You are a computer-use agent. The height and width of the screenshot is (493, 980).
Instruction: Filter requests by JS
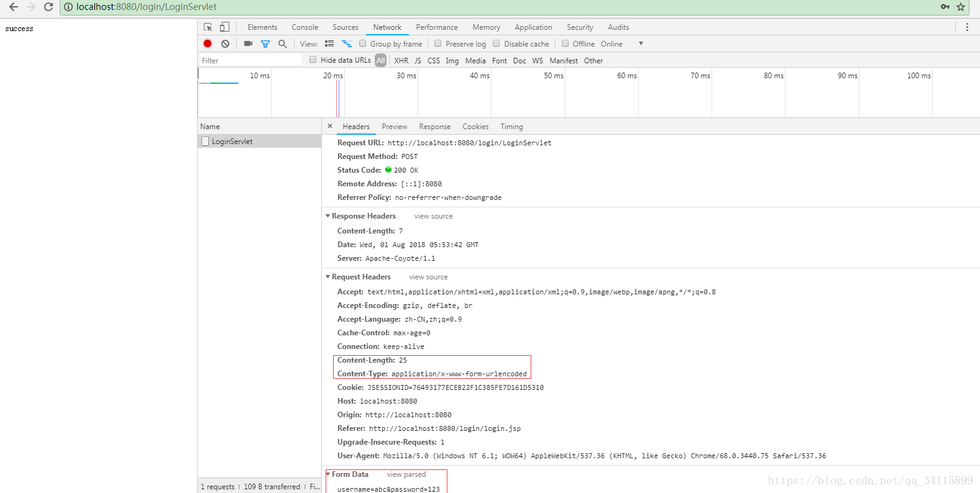(418, 61)
